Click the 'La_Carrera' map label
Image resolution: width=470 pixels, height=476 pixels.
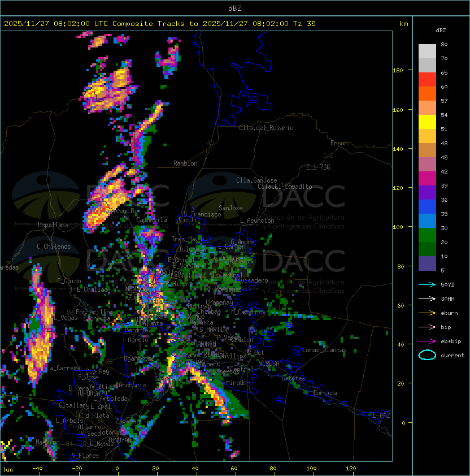pos(63,368)
